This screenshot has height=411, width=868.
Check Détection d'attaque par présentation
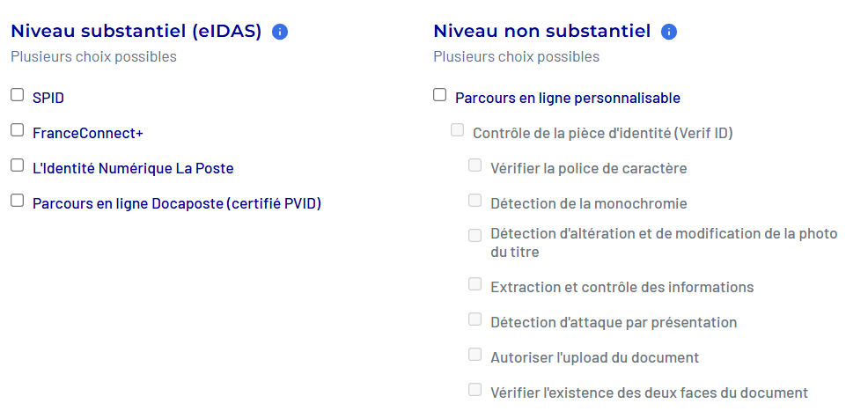pyautogui.click(x=475, y=319)
